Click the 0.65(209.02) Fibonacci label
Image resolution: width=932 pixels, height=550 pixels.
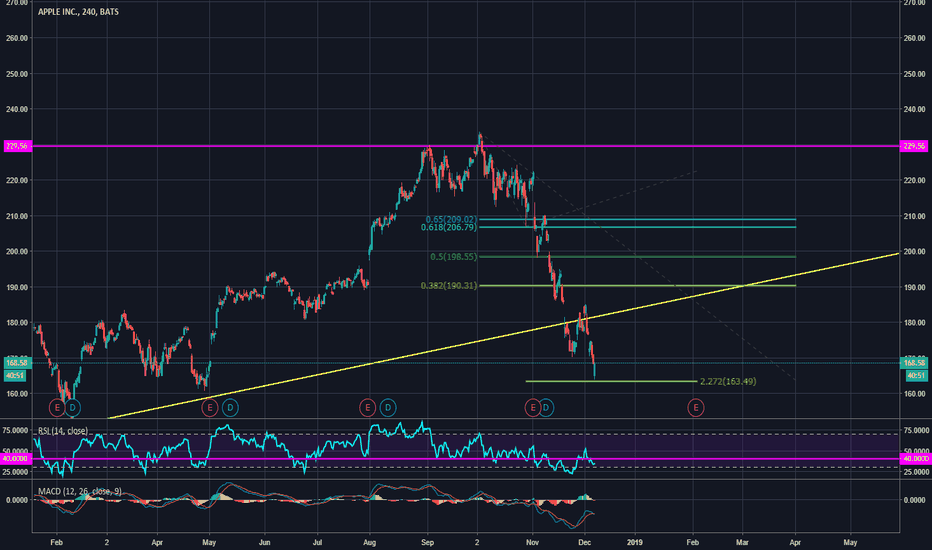(x=451, y=219)
